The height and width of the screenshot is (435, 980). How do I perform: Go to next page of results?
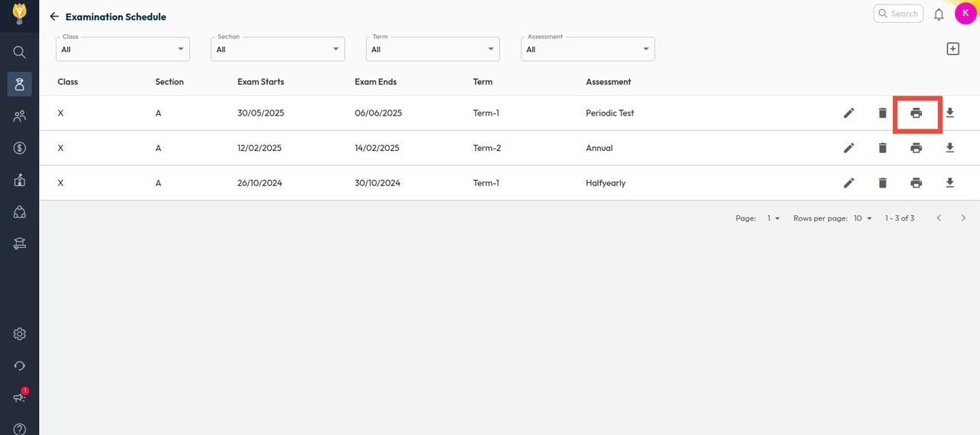pos(963,218)
